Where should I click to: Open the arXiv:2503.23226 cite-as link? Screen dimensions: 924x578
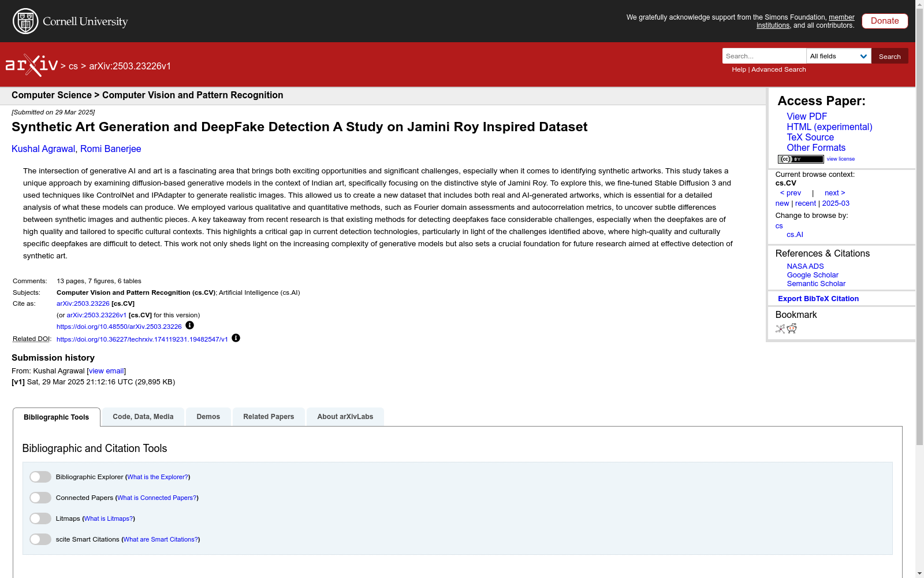pyautogui.click(x=83, y=303)
